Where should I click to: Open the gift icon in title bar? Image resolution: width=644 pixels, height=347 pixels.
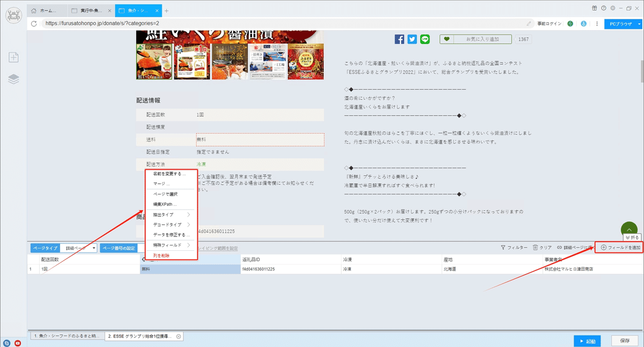point(595,8)
